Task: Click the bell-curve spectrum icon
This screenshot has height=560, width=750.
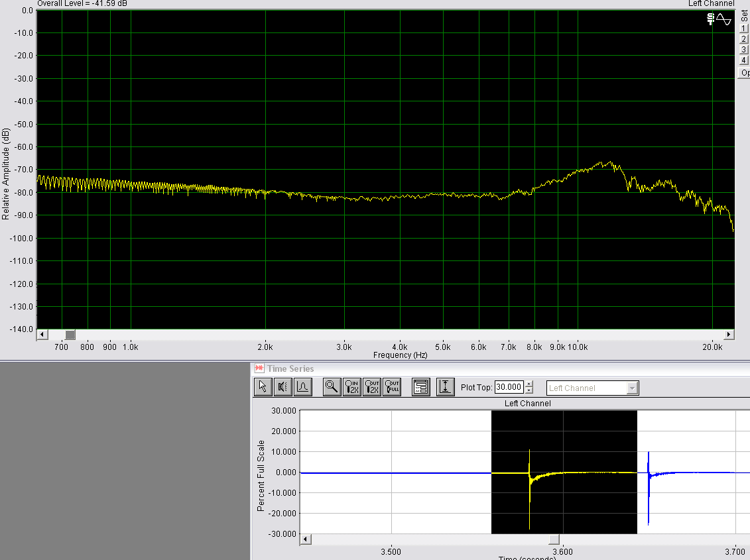Action: coord(302,387)
